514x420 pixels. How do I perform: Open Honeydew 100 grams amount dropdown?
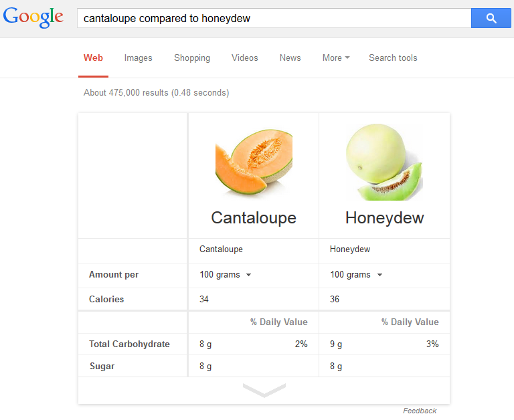point(356,275)
